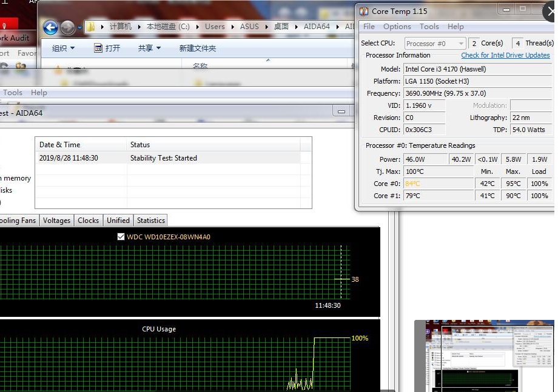Expand the arrow after ASUS in the path

266,27
